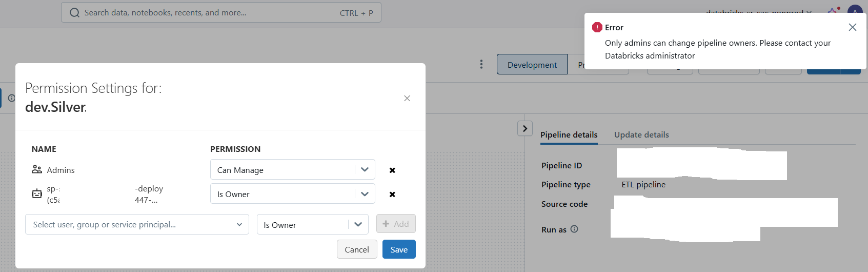
Task: Click the service principal robot icon
Action: click(x=37, y=194)
